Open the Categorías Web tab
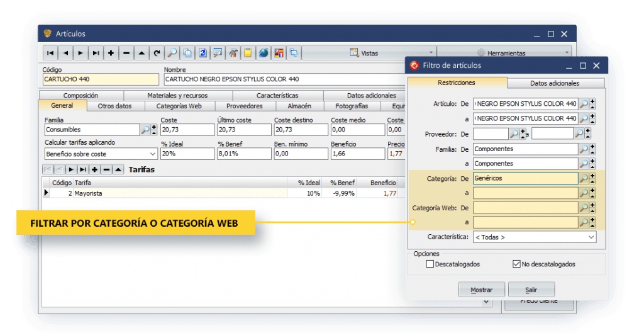644x335 pixels. point(179,106)
